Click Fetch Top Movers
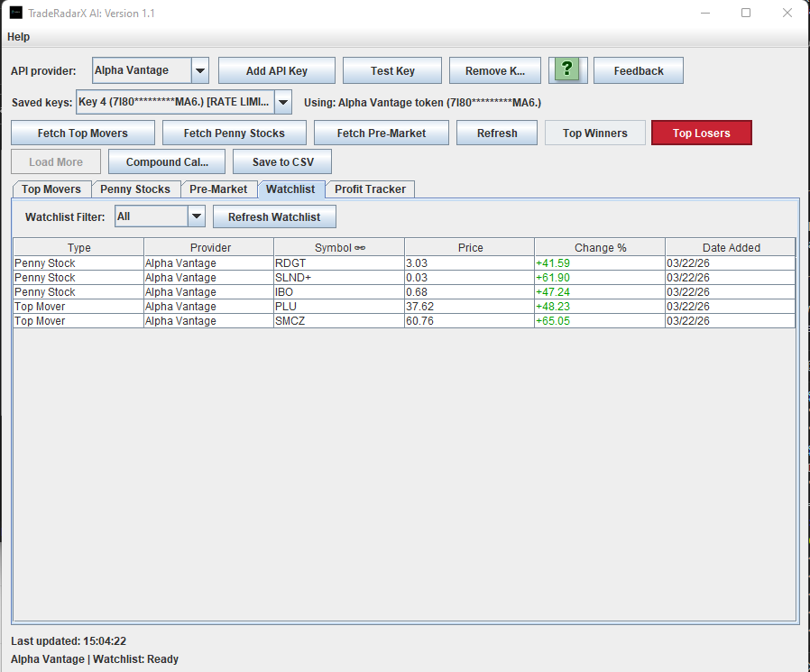810x672 pixels. click(x=82, y=133)
